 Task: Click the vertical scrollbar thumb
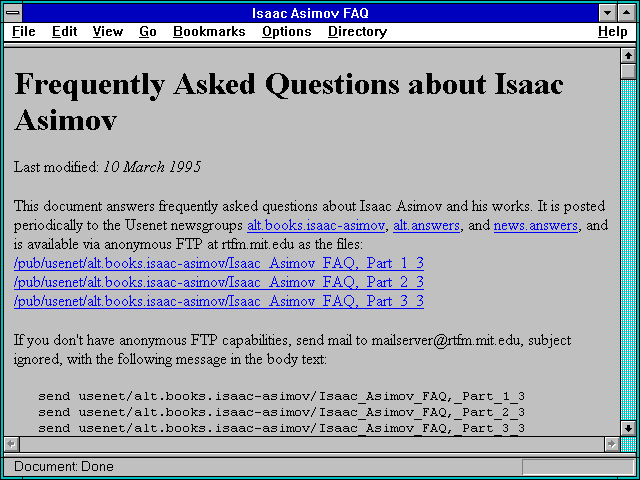(x=628, y=71)
